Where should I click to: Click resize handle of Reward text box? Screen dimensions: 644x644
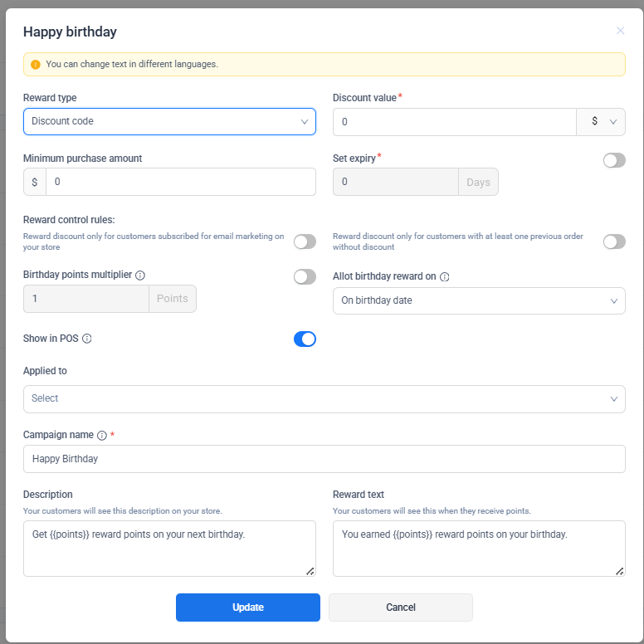(620, 570)
